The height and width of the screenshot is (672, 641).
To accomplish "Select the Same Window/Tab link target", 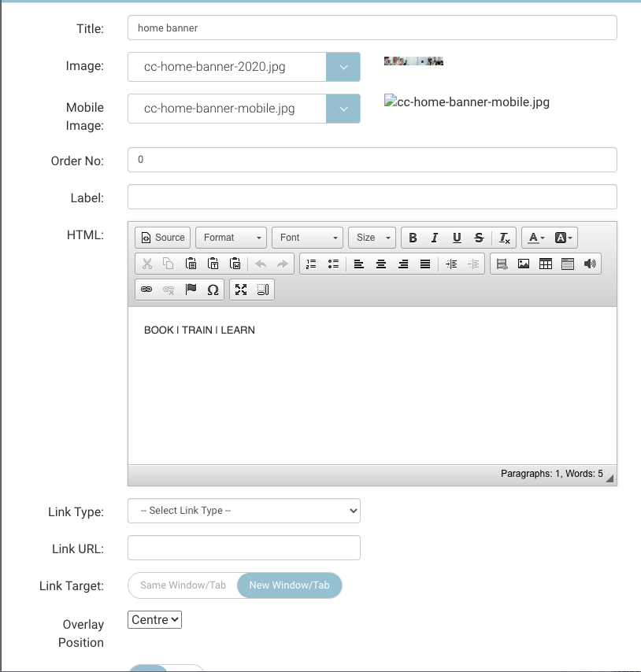I will pyautogui.click(x=183, y=585).
